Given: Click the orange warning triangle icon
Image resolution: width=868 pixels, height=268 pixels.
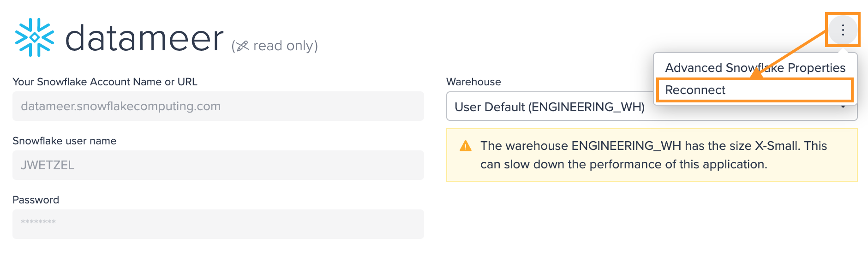Looking at the screenshot, I should (466, 146).
